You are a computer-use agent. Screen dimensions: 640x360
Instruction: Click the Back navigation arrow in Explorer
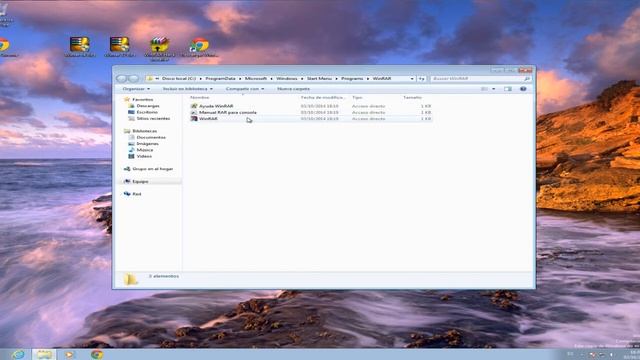pyautogui.click(x=122, y=78)
